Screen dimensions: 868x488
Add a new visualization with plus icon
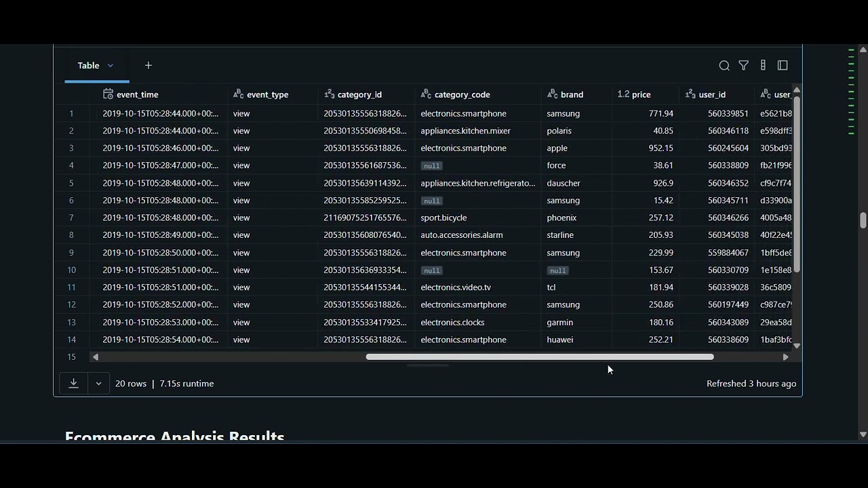click(x=149, y=66)
